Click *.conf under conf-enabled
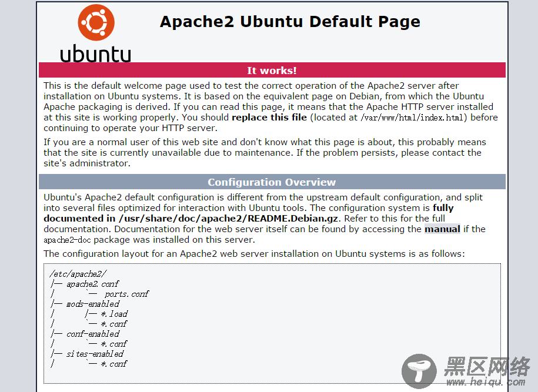The image size is (538, 392). 114,344
